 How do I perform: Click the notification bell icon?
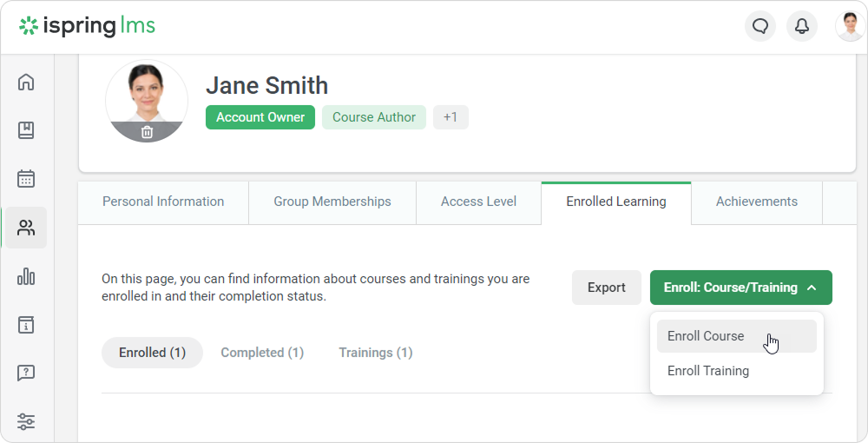point(802,26)
